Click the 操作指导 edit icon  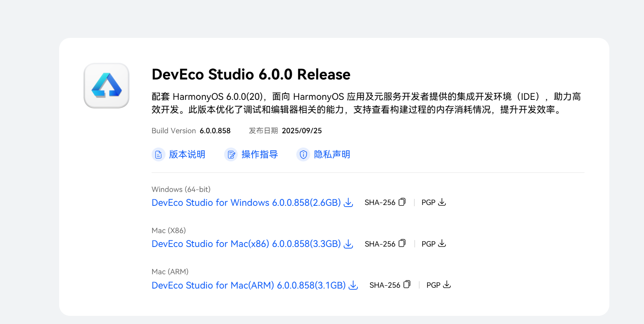[231, 155]
